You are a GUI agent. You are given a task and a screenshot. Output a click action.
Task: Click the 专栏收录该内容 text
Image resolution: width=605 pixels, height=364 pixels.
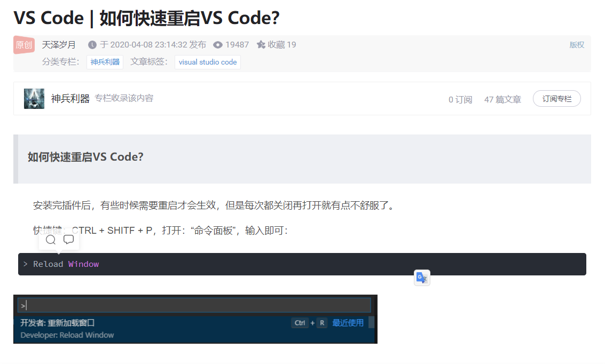124,98
